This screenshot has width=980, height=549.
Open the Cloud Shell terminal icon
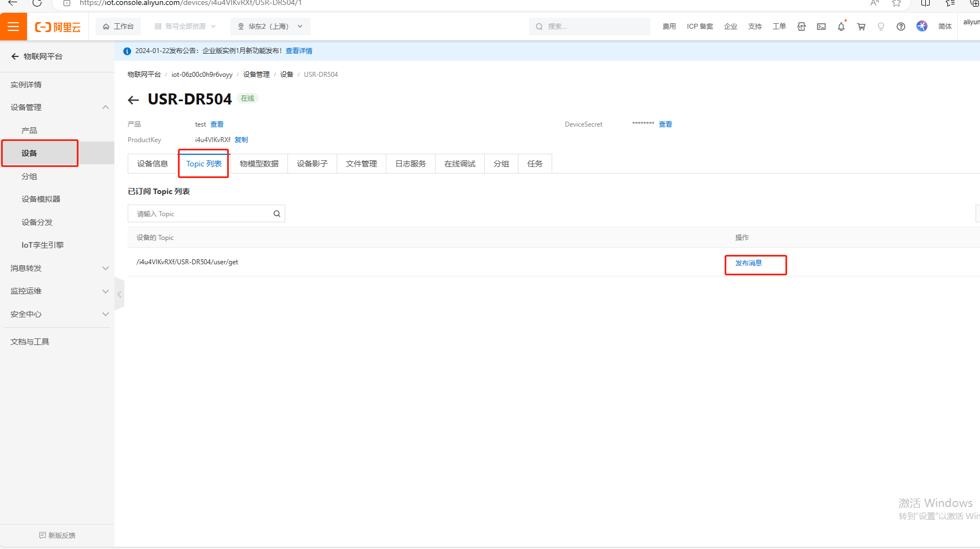click(x=821, y=27)
